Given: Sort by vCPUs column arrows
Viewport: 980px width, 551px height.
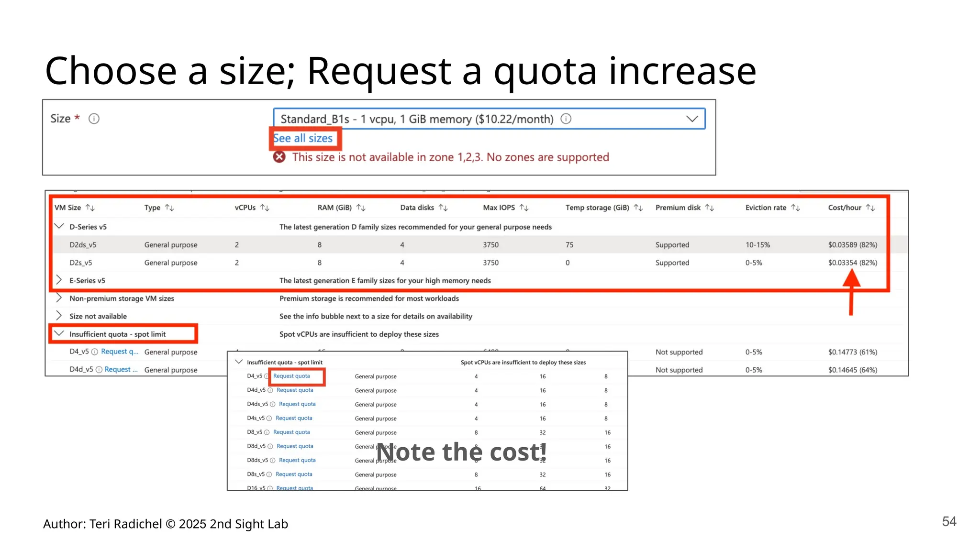Looking at the screenshot, I should click(x=265, y=208).
